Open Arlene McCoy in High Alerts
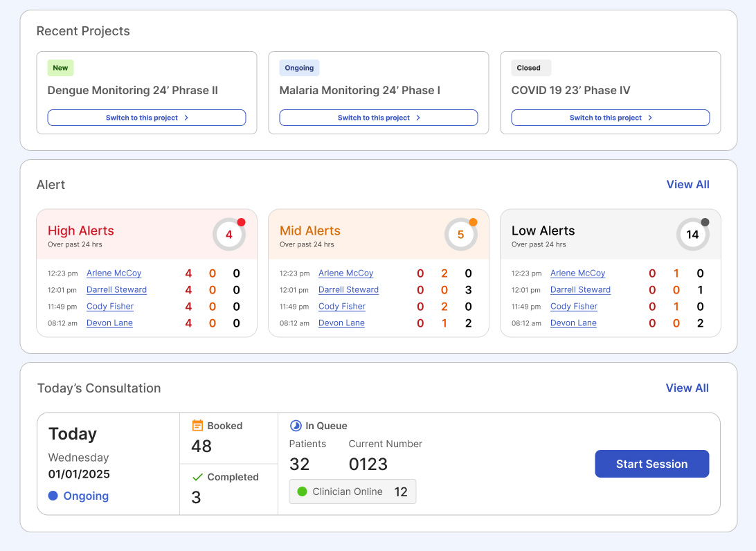 (x=114, y=273)
